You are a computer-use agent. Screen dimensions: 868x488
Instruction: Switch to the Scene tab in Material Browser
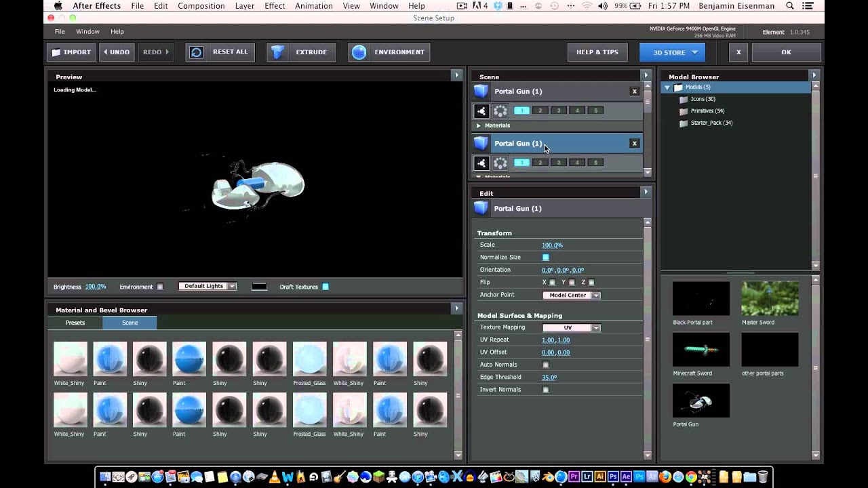(130, 323)
